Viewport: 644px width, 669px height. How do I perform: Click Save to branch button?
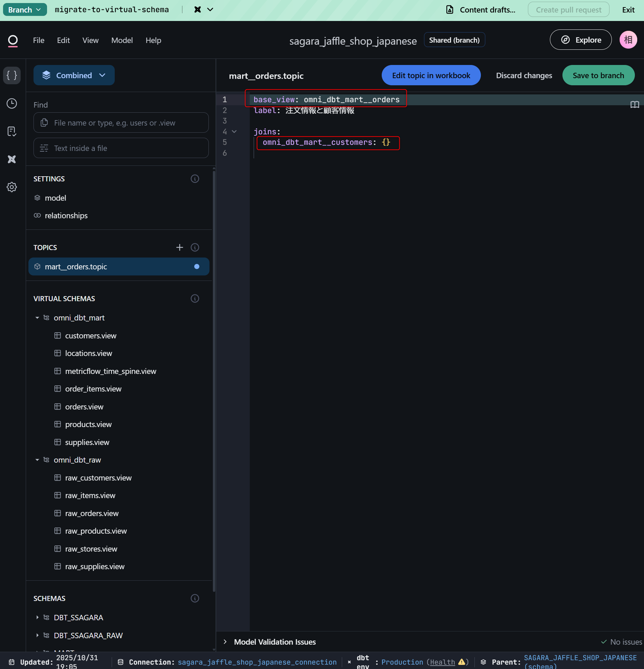pos(598,75)
